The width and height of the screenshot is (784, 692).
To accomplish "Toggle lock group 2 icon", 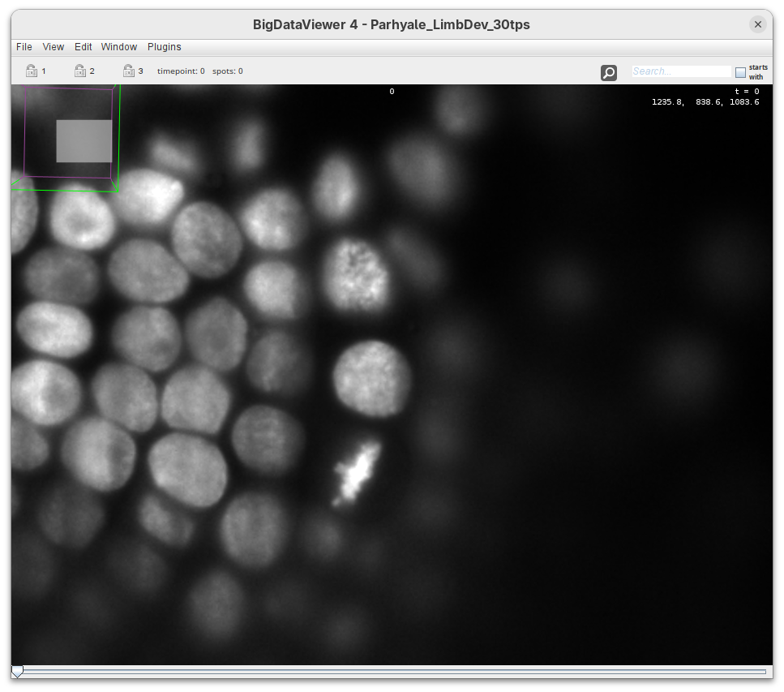I will (79, 71).
